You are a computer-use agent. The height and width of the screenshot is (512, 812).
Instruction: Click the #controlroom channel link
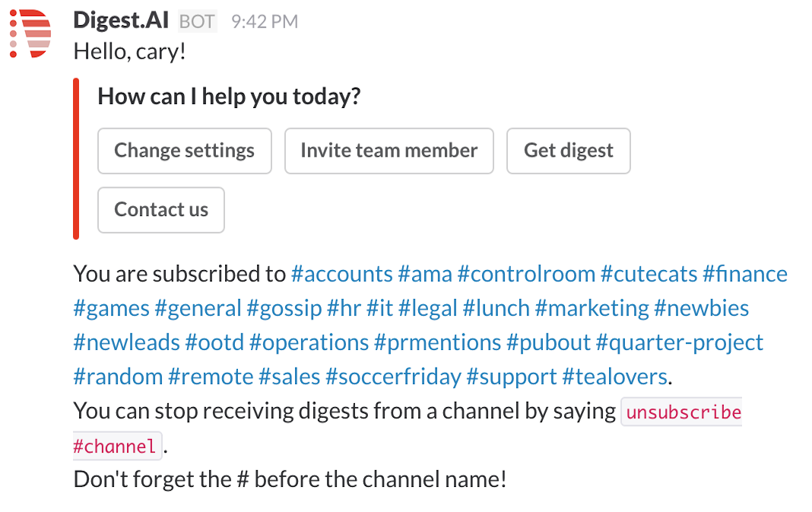[x=526, y=274]
